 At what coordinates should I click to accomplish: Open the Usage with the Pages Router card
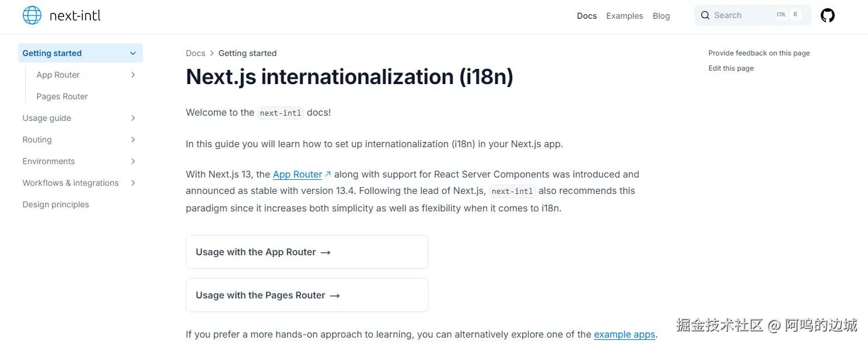click(x=307, y=296)
